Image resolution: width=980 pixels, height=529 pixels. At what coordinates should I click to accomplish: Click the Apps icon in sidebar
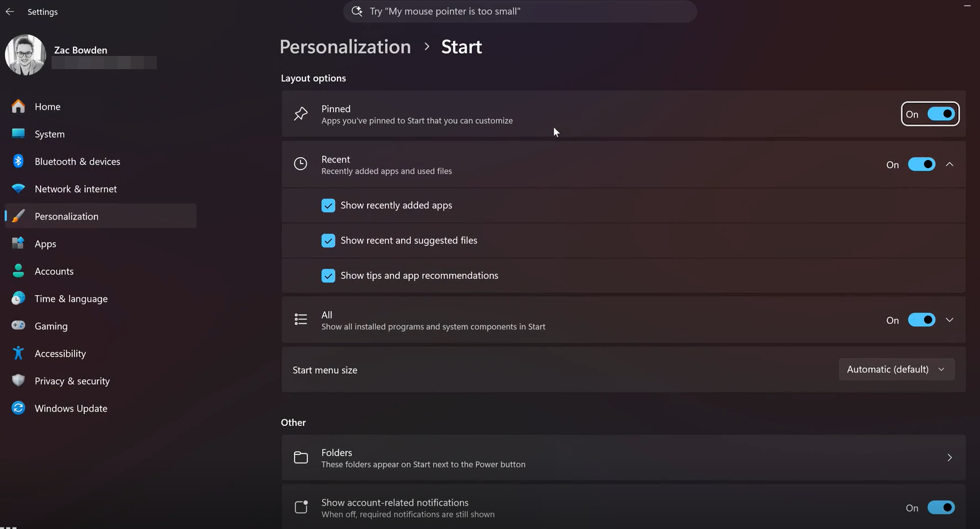coord(18,243)
